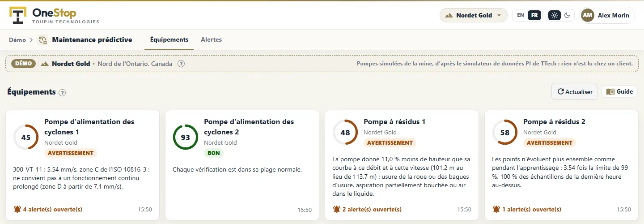The height and width of the screenshot is (224, 644).
Task: Click the Maintenance prédictive module icon
Action: coord(43,40)
